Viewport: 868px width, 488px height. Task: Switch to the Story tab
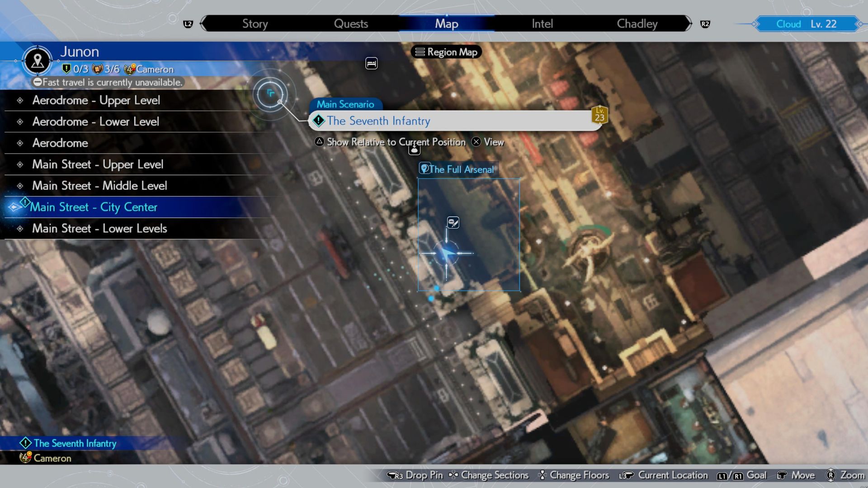(255, 24)
